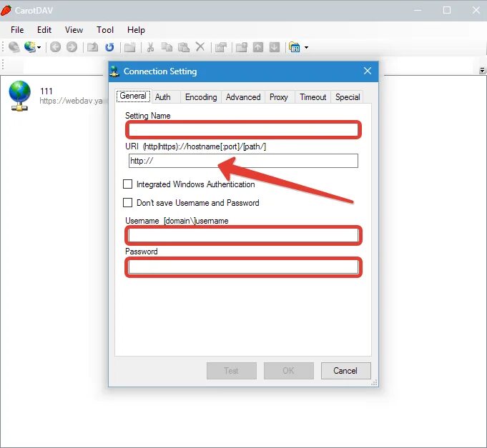Switch to the Special tab
487x448 pixels.
[348, 97]
